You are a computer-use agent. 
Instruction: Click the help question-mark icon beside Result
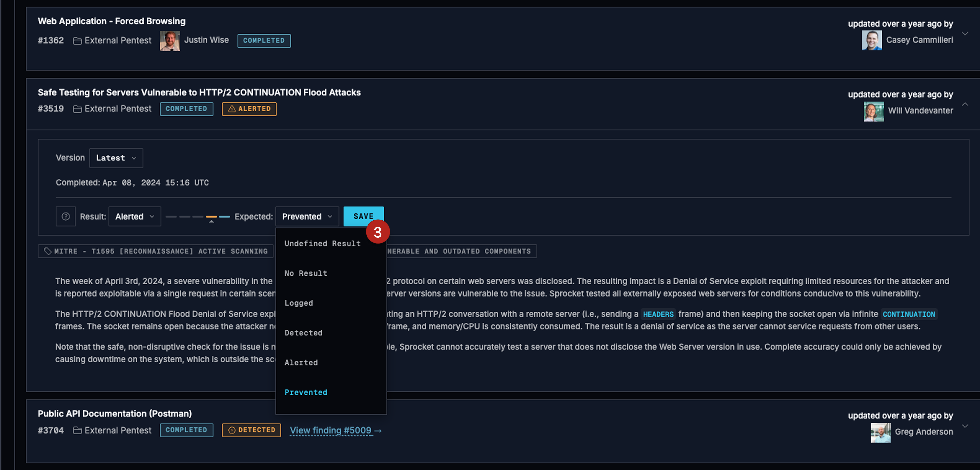click(65, 216)
